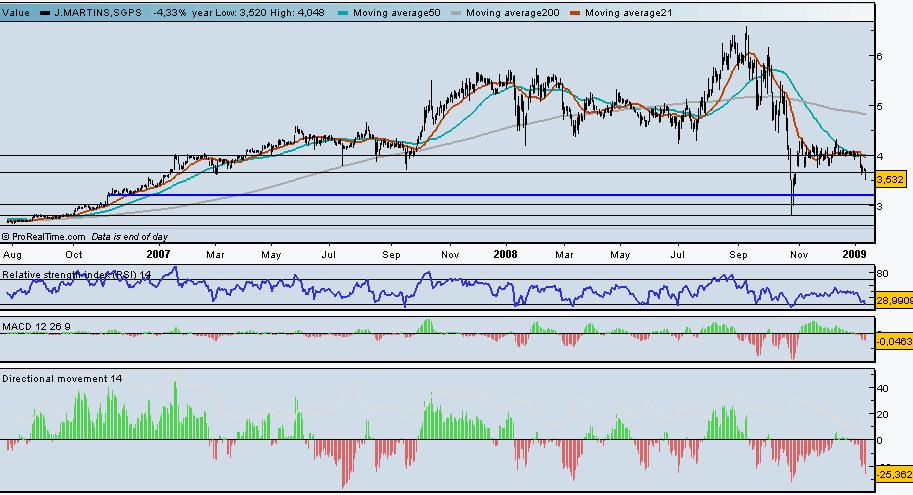This screenshot has height=495, width=913.
Task: Select the Moving average50 legend entry
Action: [397, 12]
